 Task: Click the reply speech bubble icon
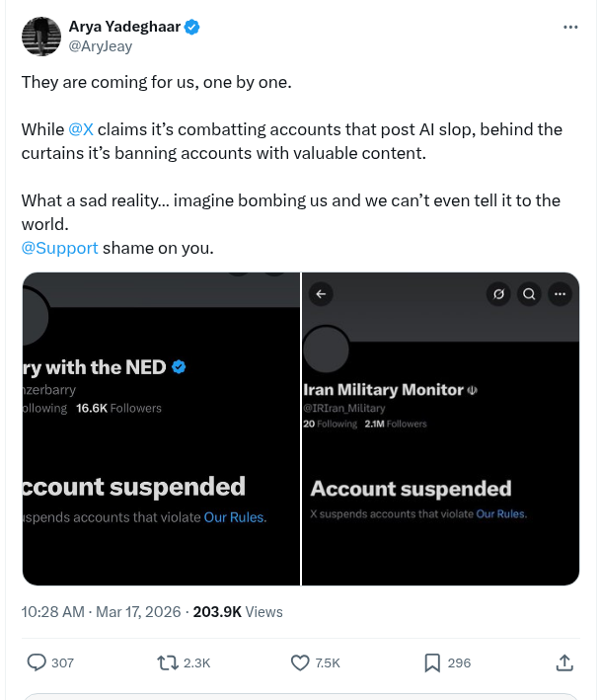pyautogui.click(x=37, y=662)
